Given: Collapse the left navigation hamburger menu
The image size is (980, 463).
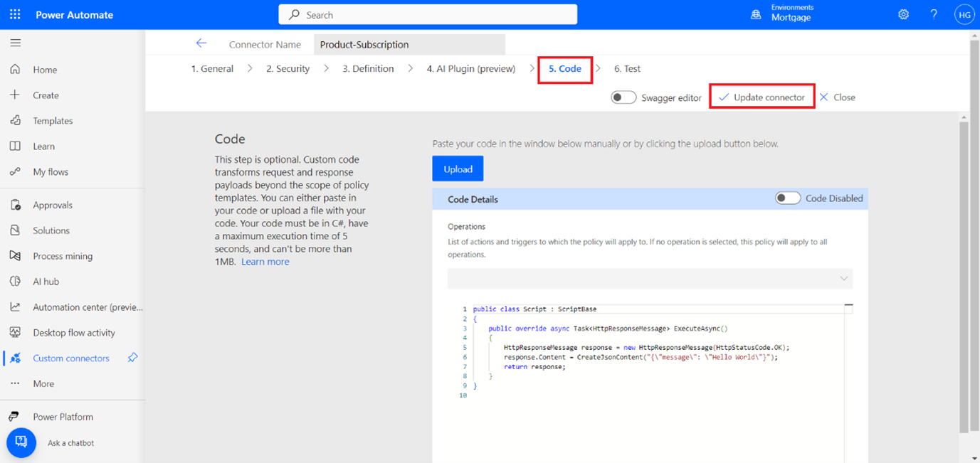Looking at the screenshot, I should [15, 43].
